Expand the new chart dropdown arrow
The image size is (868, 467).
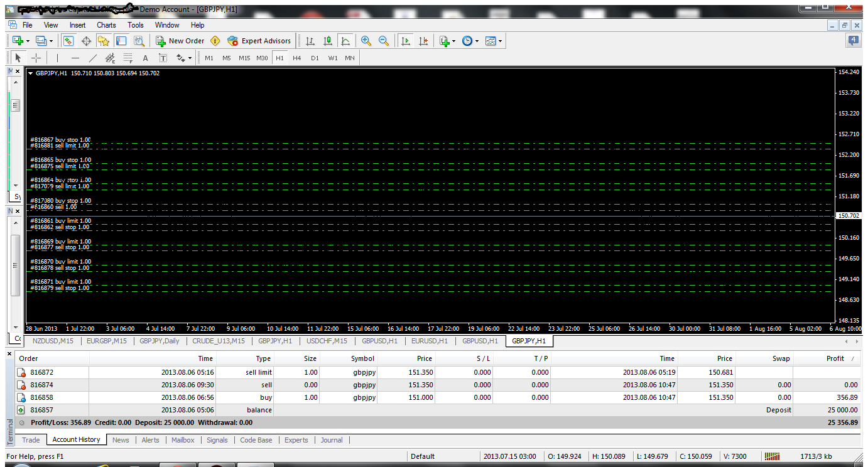(28, 41)
